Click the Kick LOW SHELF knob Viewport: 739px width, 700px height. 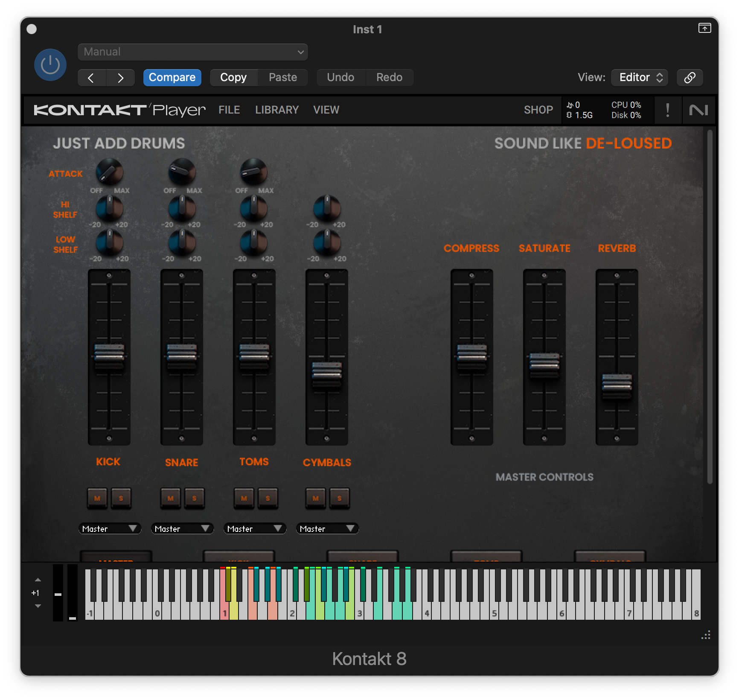(x=110, y=242)
